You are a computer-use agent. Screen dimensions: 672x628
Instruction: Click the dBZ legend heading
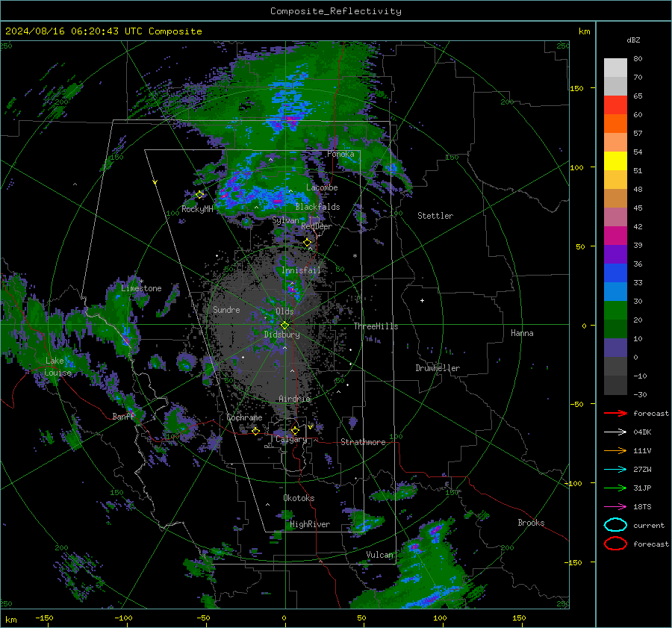coord(633,40)
